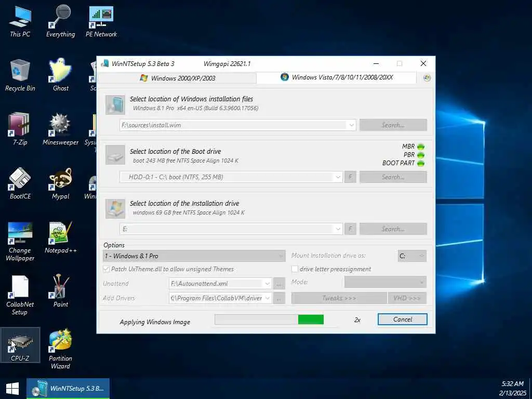The width and height of the screenshot is (532, 399).
Task: Launch the 7-Zip desktop shortcut
Action: [20, 129]
